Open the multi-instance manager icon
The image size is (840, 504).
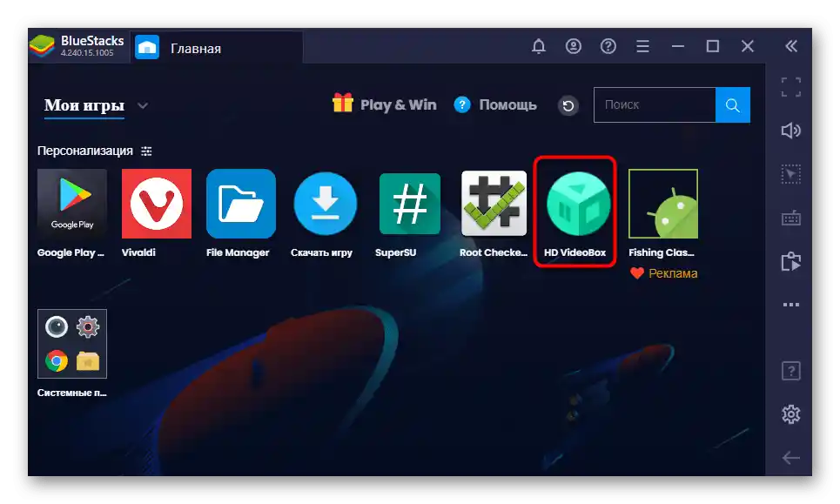point(791,262)
